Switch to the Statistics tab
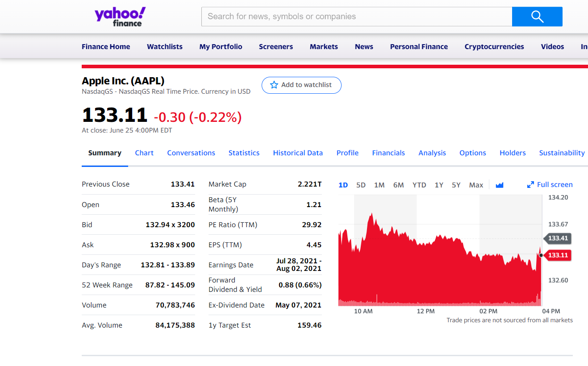 click(244, 153)
